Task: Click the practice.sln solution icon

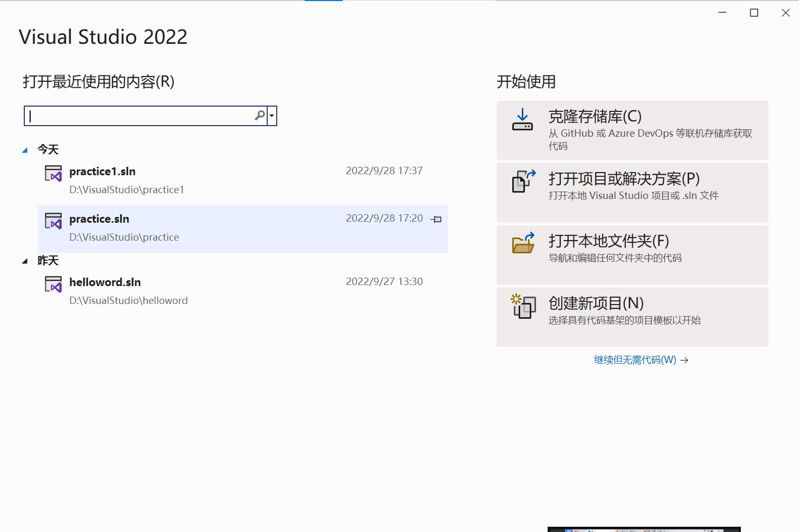Action: (x=53, y=221)
